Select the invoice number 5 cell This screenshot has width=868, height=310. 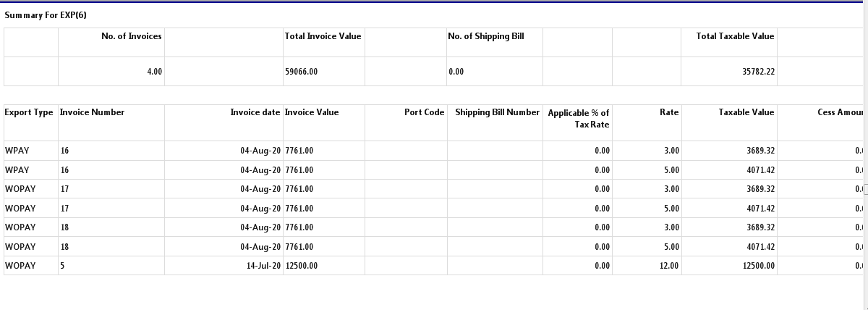point(62,266)
